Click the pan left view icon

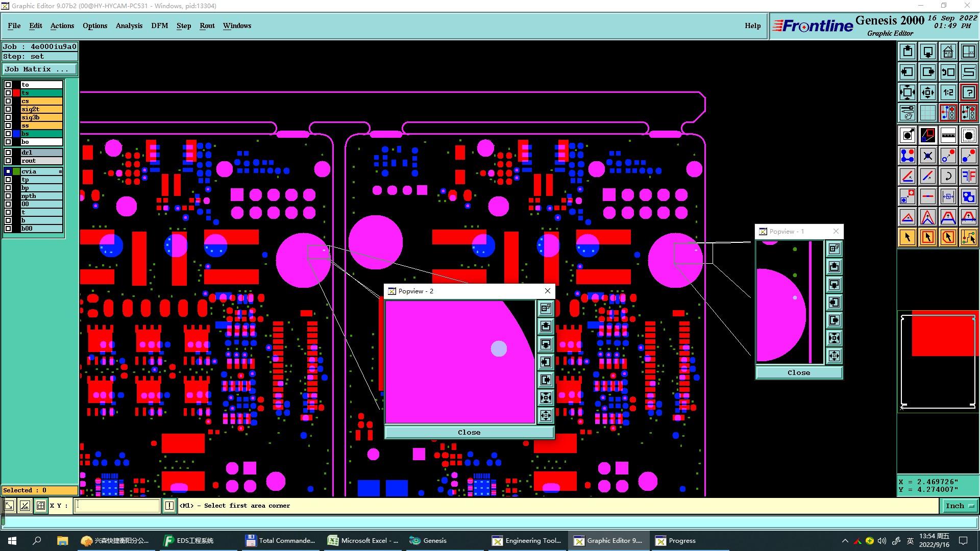(908, 72)
